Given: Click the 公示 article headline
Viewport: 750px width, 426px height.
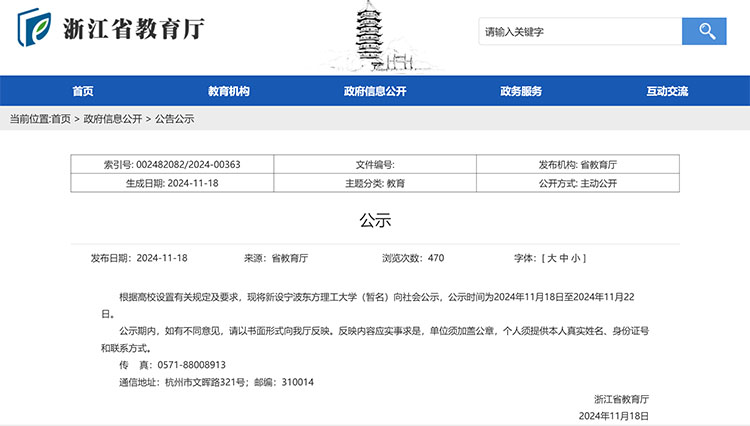Looking at the screenshot, I should point(375,220).
